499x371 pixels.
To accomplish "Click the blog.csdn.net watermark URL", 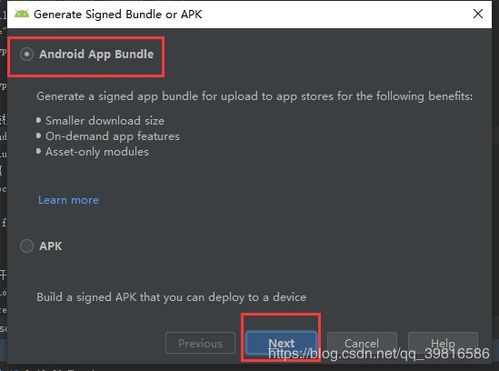I will (379, 353).
